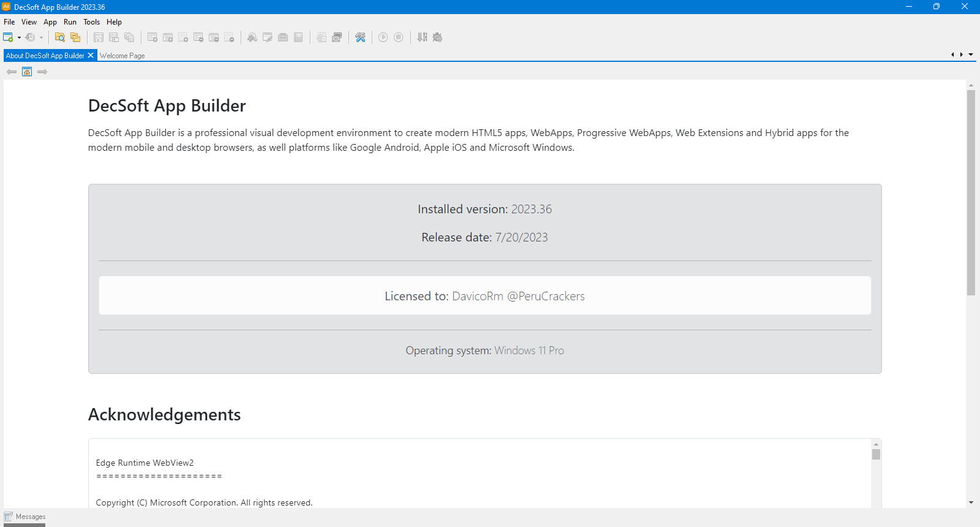This screenshot has height=527, width=980.
Task: Close the About DecSoft App Builder tab
Action: click(91, 55)
